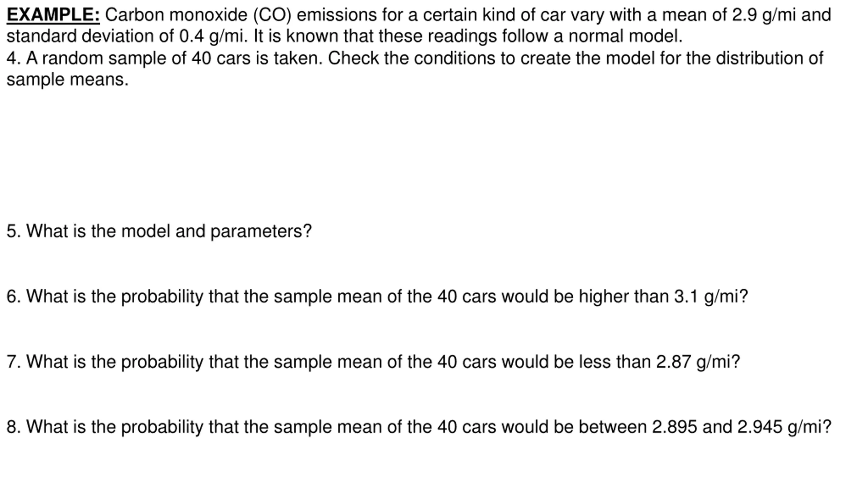Click blank answer space below question 4
The height and width of the screenshot is (488, 868).
tap(434, 152)
